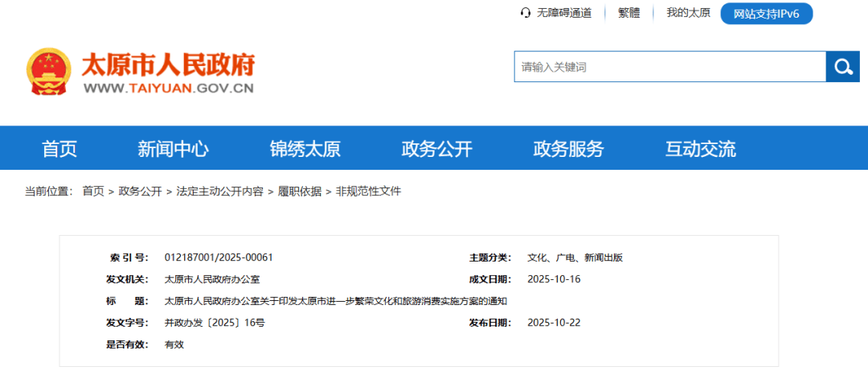This screenshot has height=375, width=868.
Task: Click 网站支持IPv6 button
Action: [766, 14]
